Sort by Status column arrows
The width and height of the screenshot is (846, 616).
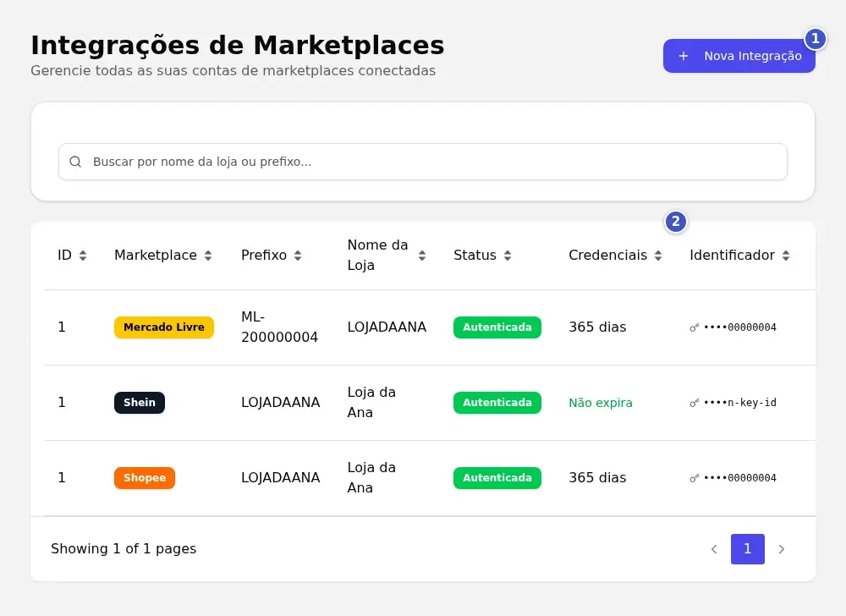pyautogui.click(x=507, y=256)
